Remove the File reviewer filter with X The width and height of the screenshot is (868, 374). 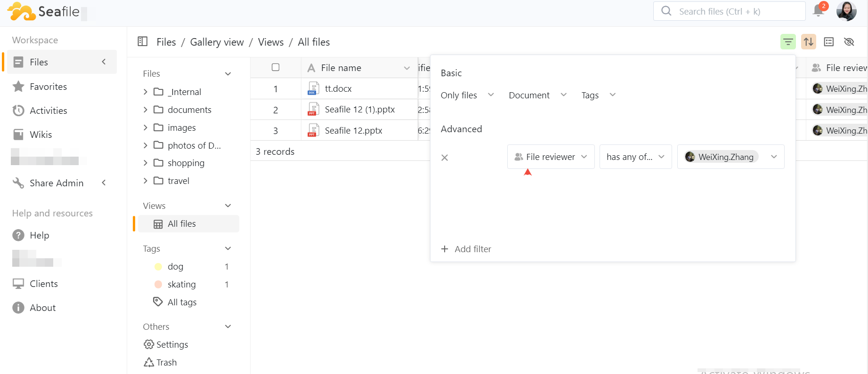[444, 158]
